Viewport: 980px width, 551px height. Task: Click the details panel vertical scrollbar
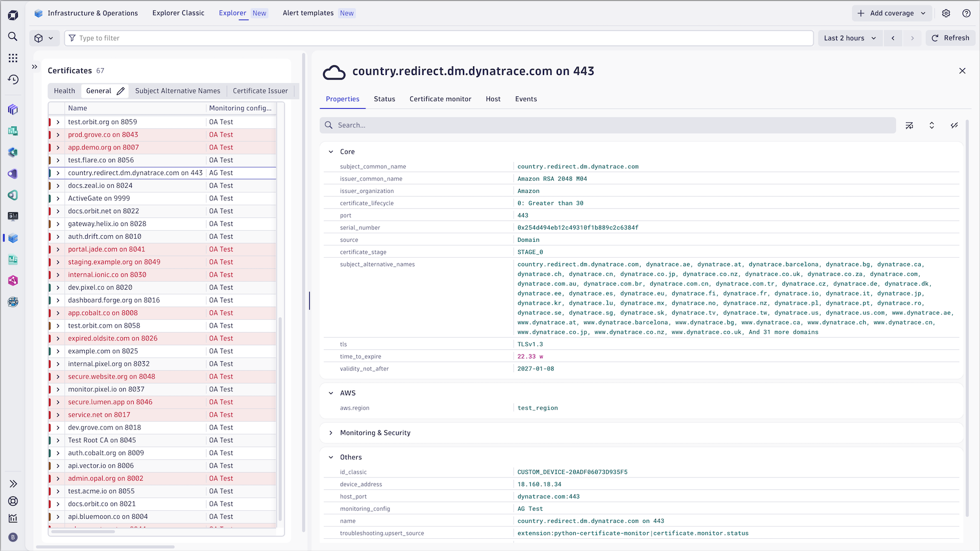click(x=967, y=319)
